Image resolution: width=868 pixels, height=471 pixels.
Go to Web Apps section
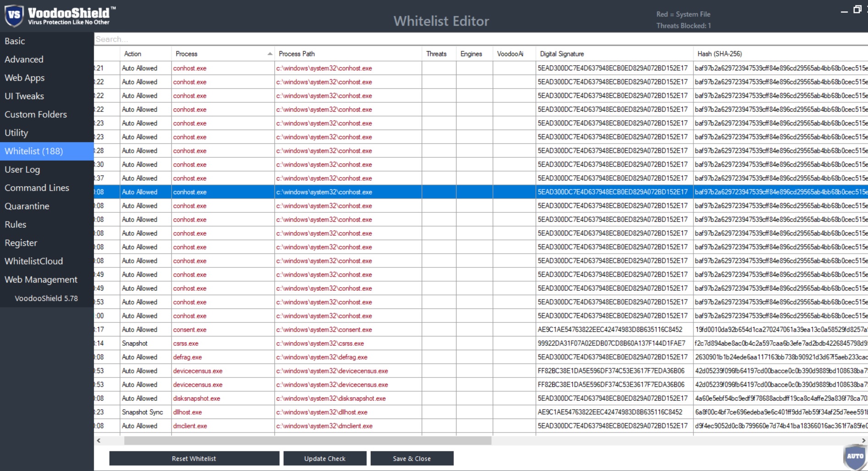point(47,78)
